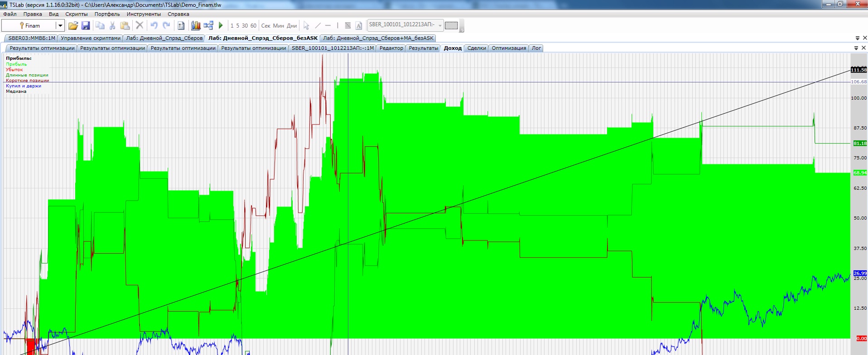868x355 pixels.
Task: Open the Результаты sub-tab
Action: pos(424,48)
